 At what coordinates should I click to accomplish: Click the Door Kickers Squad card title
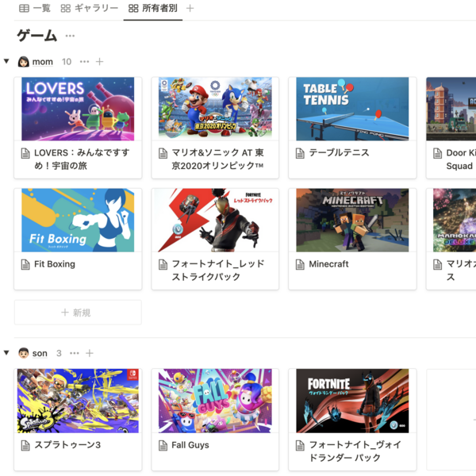461,159
